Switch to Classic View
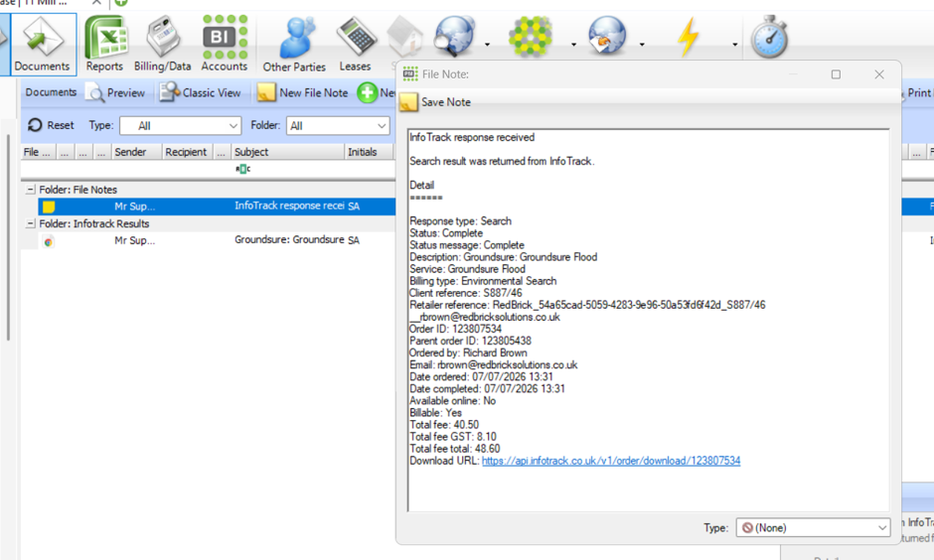The width and height of the screenshot is (934, 560). coord(201,93)
